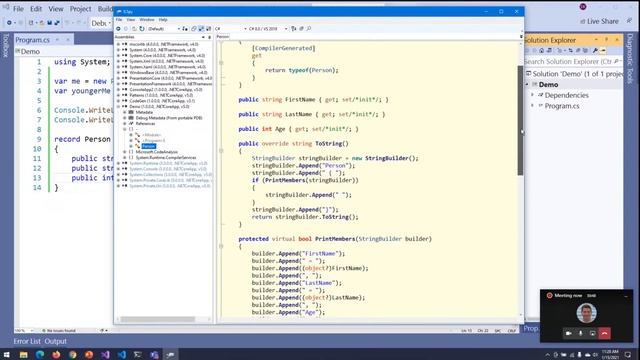
Task: Click the Search magnifier icon in ILSpy toolbar
Action: 309,29
